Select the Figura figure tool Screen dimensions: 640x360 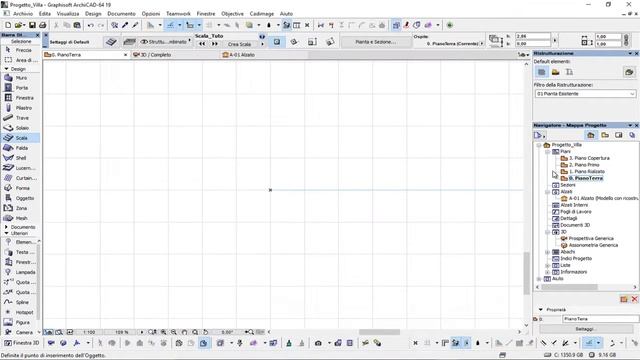(20, 322)
